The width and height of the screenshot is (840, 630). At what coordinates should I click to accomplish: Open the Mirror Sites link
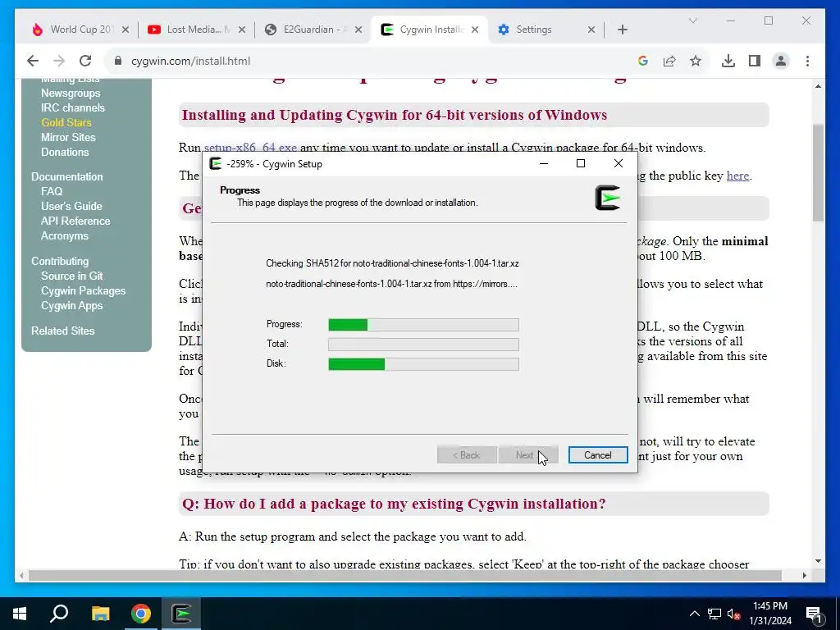point(68,138)
